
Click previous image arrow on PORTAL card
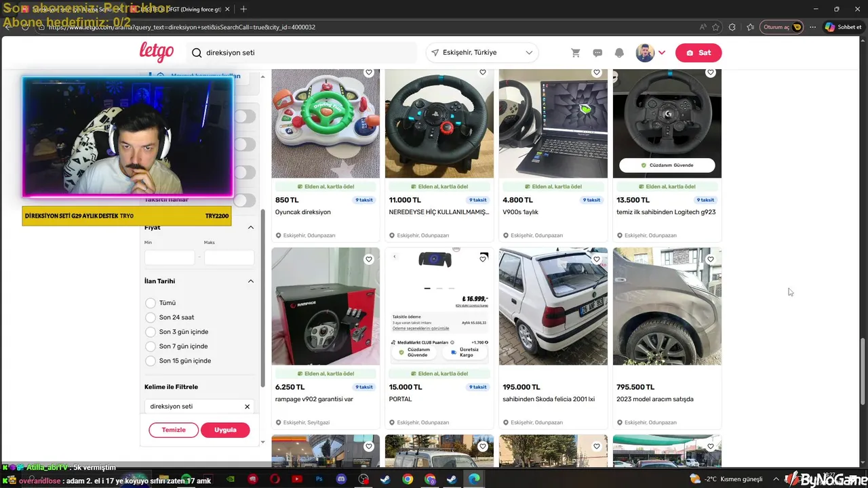pyautogui.click(x=395, y=257)
